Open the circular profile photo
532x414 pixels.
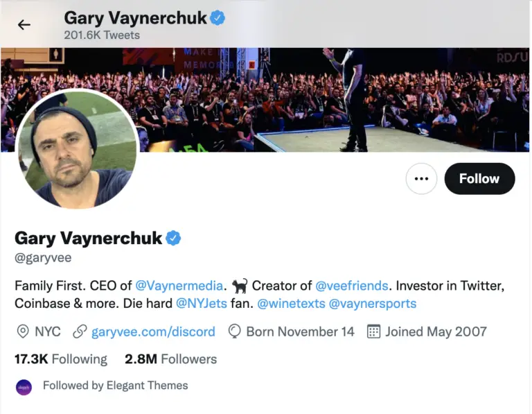[x=78, y=149]
